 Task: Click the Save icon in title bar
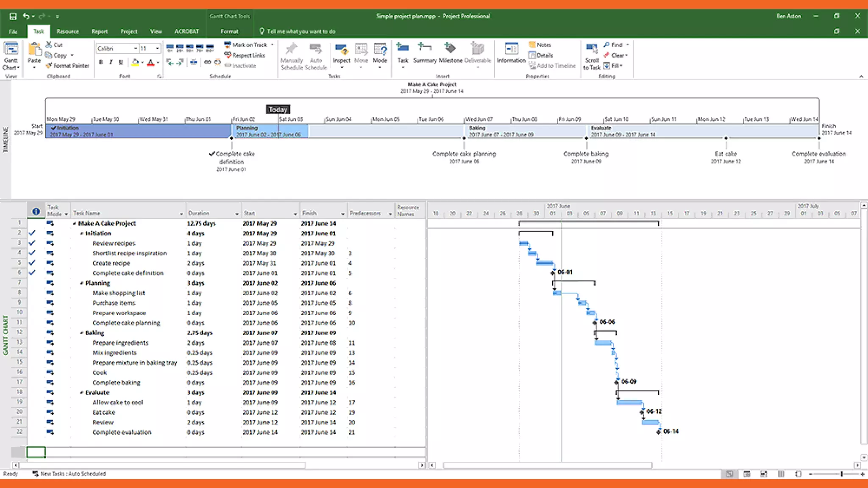tap(13, 16)
